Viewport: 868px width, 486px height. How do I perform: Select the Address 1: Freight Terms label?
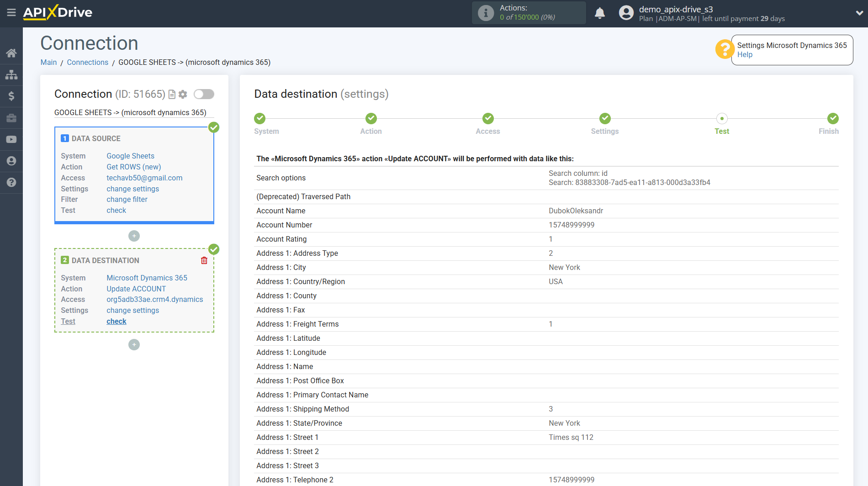[x=297, y=324]
